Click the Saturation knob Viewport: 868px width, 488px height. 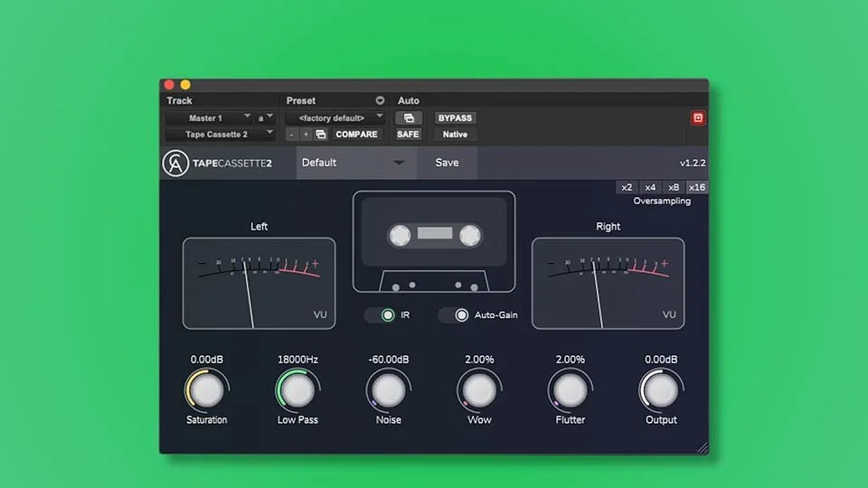point(206,390)
